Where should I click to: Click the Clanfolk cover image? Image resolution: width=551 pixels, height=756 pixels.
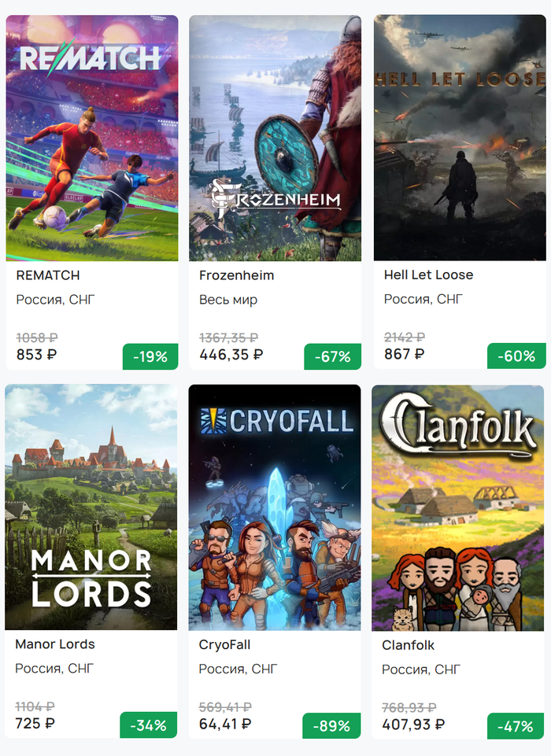tap(459, 507)
